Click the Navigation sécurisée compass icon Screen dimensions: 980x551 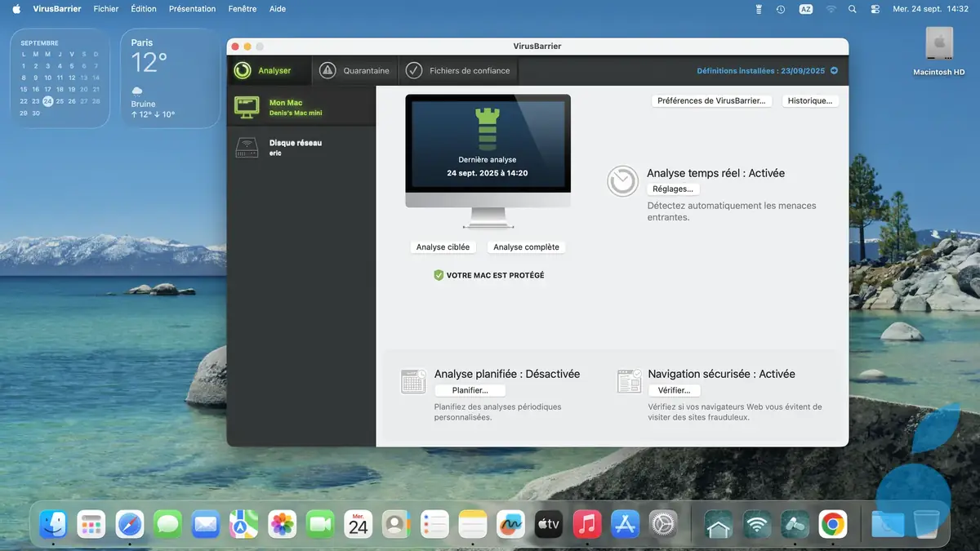(x=629, y=380)
